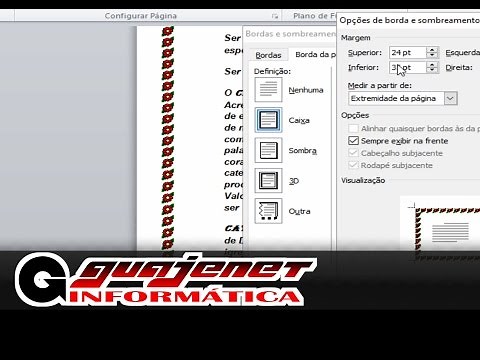Decrease the Superior margin with down arrow
This screenshot has height=360, width=480.
432,55
